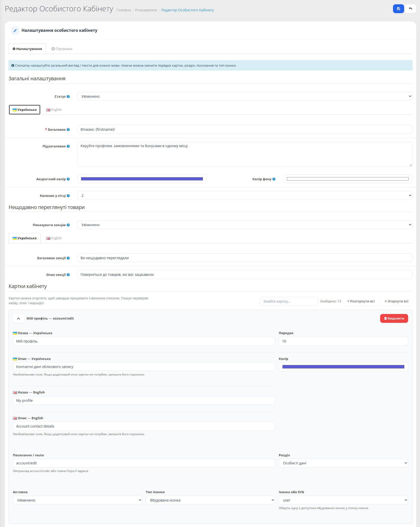Viewport: 420px width, 527px height.
Task: Open the Акцентний колір color picker
Action: point(142,179)
